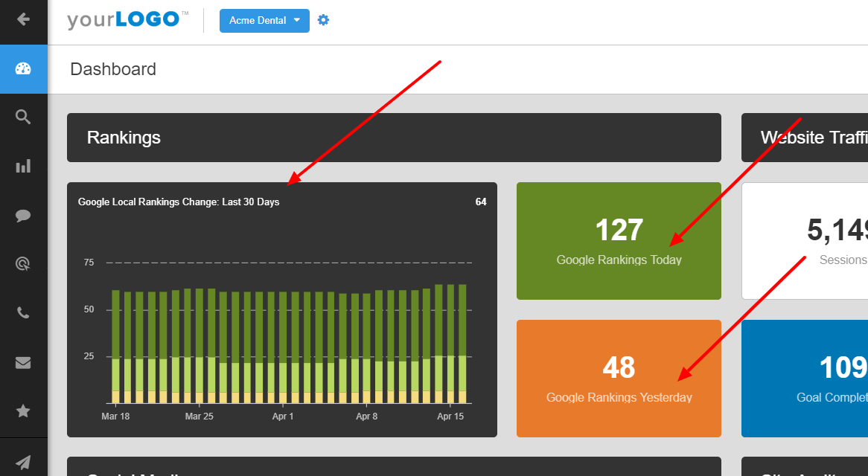The image size is (868, 476).
Task: Click the paper plane icon in sidebar
Action: tap(23, 462)
